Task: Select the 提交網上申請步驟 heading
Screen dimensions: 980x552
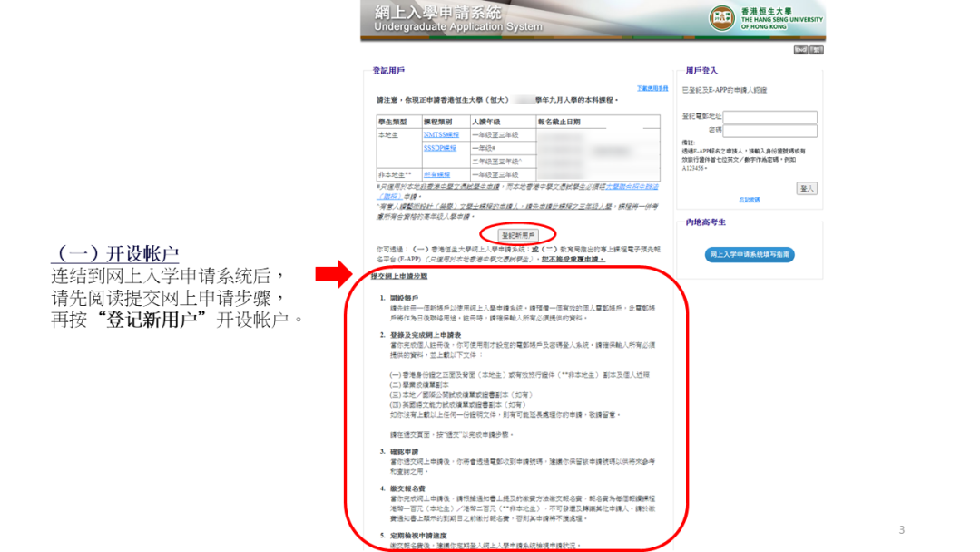Action: tap(398, 276)
